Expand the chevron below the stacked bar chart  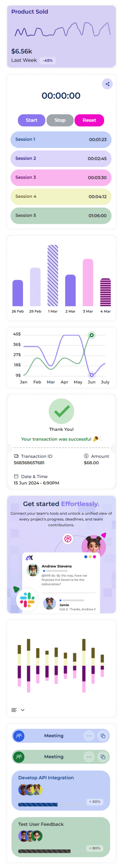point(23,710)
